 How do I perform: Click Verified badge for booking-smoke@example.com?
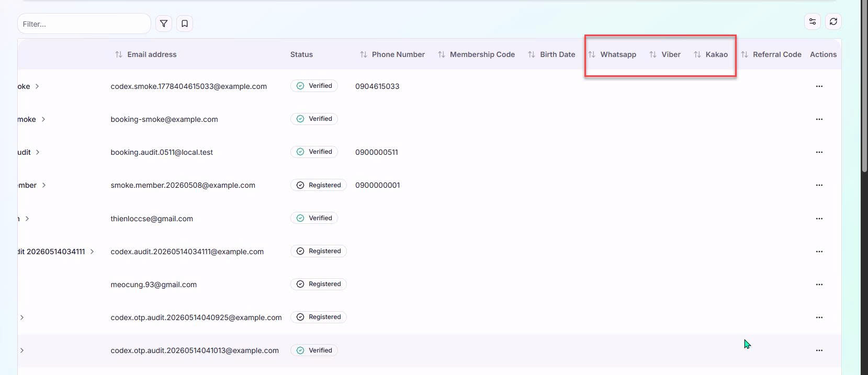click(x=314, y=119)
